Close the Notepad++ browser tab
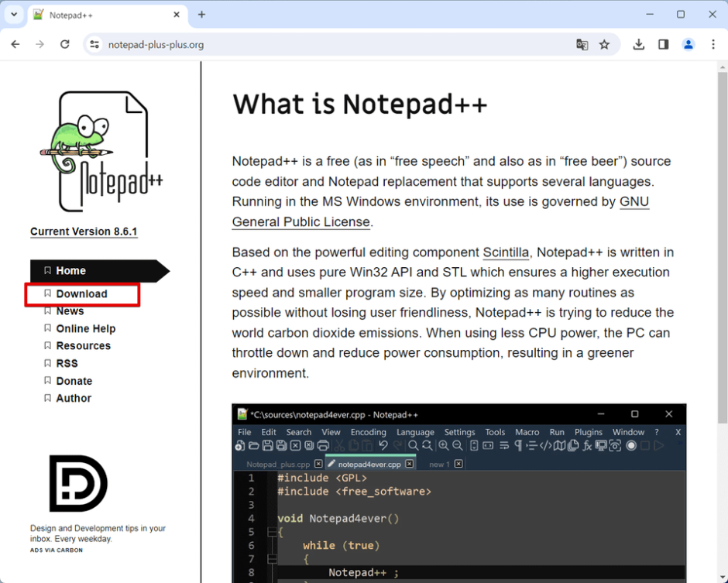 (x=177, y=15)
